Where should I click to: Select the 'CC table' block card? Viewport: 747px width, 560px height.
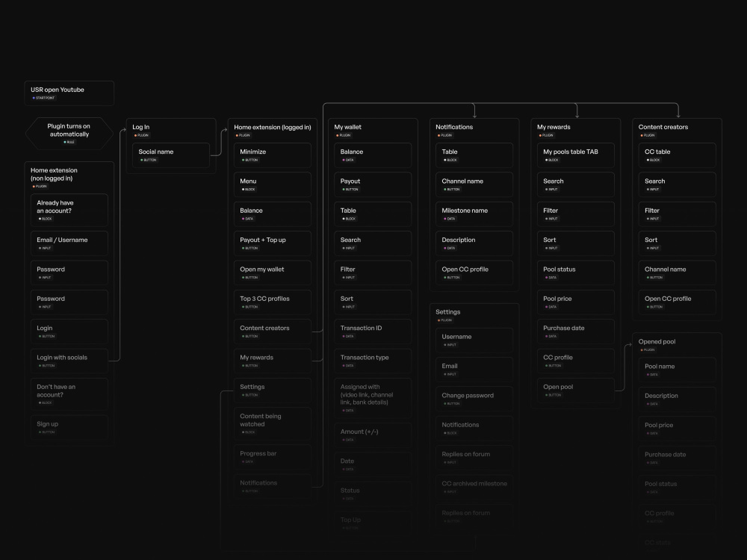click(678, 155)
